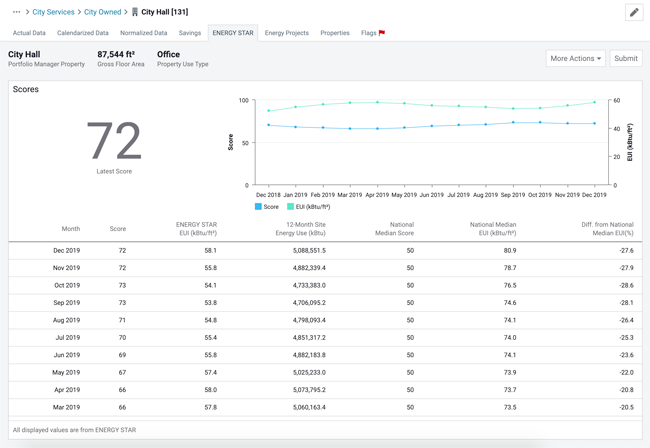
Task: Open the City Services breadcrumb link
Action: point(53,12)
